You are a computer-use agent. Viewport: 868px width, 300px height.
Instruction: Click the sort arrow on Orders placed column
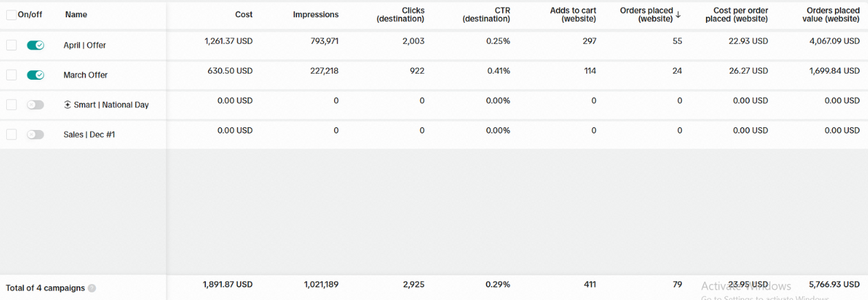point(679,15)
